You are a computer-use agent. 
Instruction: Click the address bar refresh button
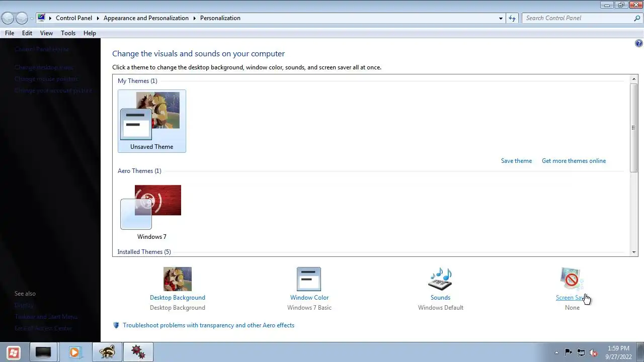512,18
